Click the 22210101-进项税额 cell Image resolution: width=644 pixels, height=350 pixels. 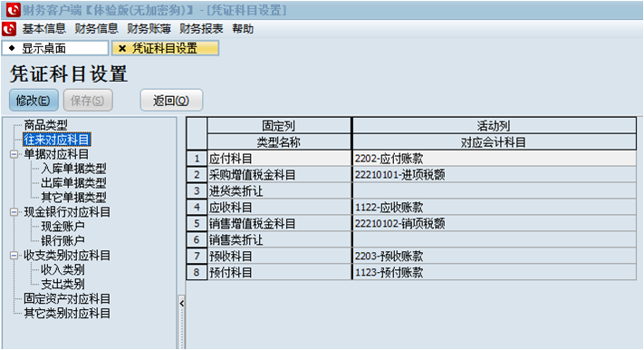tap(495, 175)
